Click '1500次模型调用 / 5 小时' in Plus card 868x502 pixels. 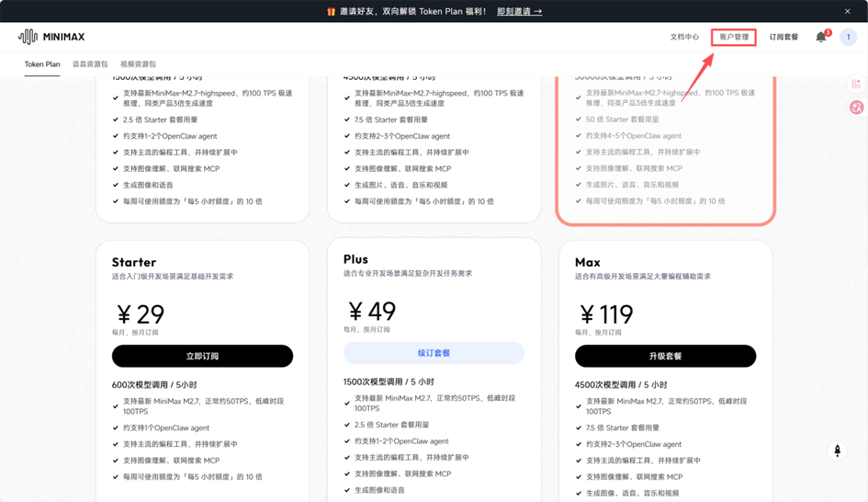(389, 382)
